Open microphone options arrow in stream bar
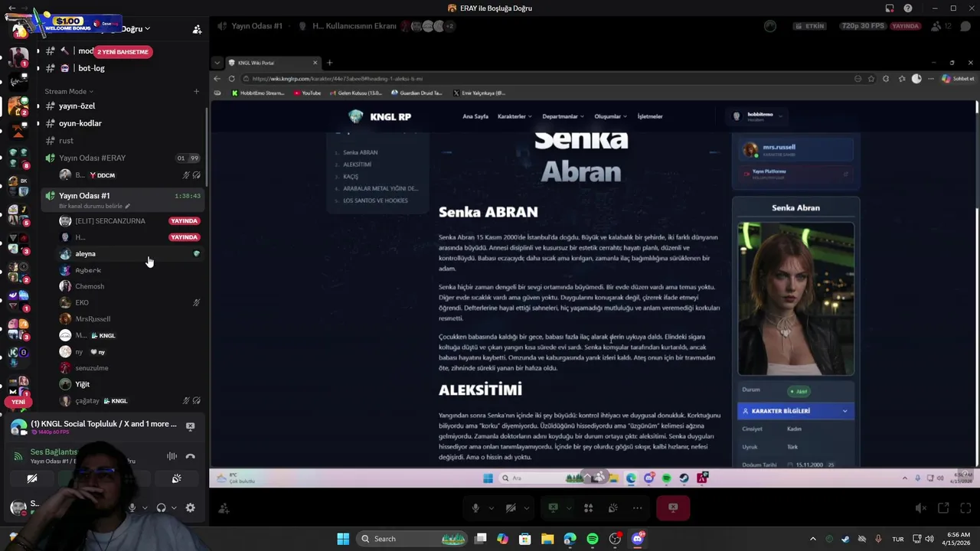This screenshot has width=980, height=551. 491,508
